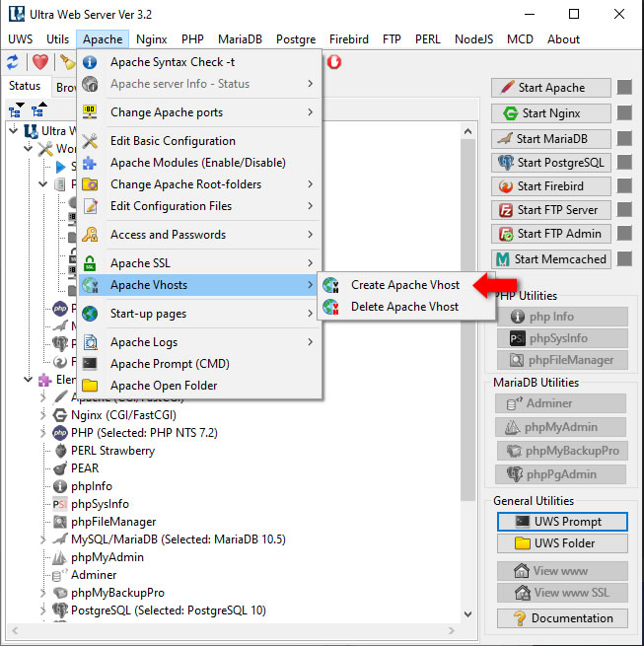This screenshot has width=644, height=646.
Task: Open the NodeJS menu
Action: coord(473,39)
